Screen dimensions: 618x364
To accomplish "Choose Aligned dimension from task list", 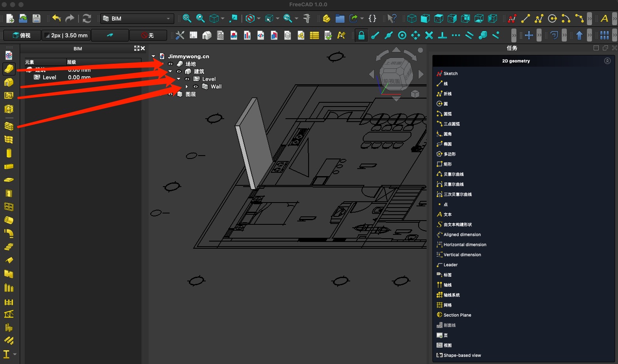I will pyautogui.click(x=462, y=235).
